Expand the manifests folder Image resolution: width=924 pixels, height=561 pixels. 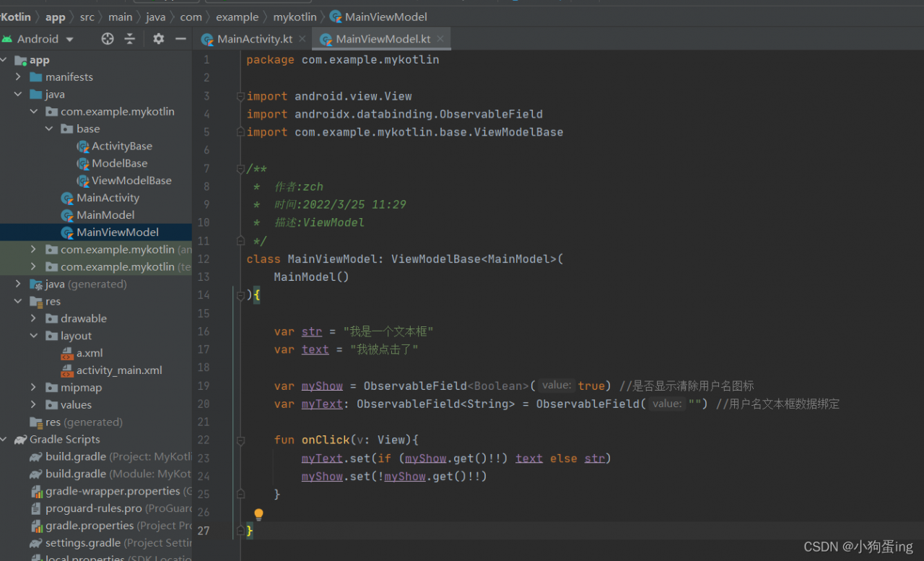tap(18, 77)
